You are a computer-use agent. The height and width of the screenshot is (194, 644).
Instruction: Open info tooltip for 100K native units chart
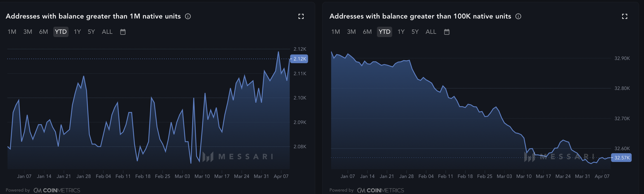point(518,16)
